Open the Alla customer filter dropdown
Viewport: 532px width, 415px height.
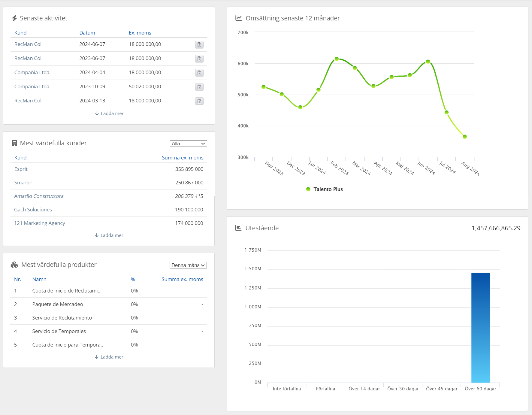point(188,144)
